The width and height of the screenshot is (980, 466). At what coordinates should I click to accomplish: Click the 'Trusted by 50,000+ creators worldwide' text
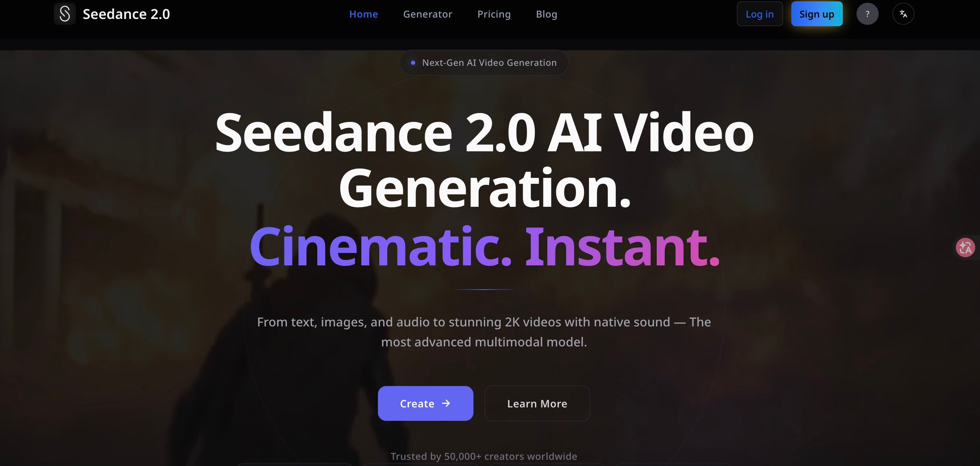(484, 456)
